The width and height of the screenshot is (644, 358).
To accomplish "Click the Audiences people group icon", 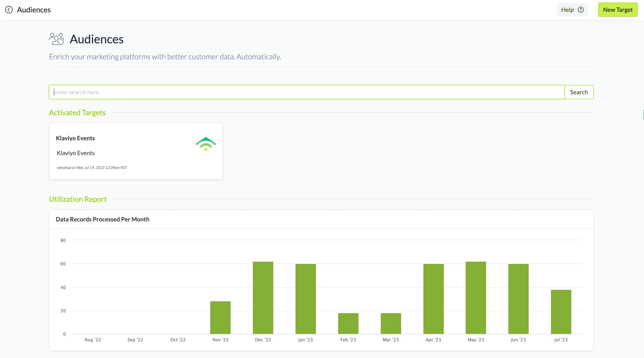I will point(56,39).
